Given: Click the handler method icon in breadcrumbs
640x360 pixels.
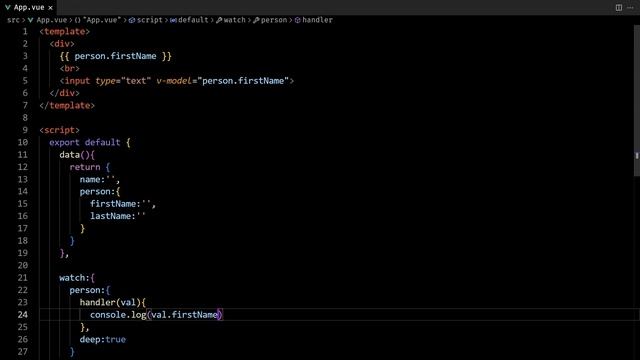Looking at the screenshot, I should point(298,20).
